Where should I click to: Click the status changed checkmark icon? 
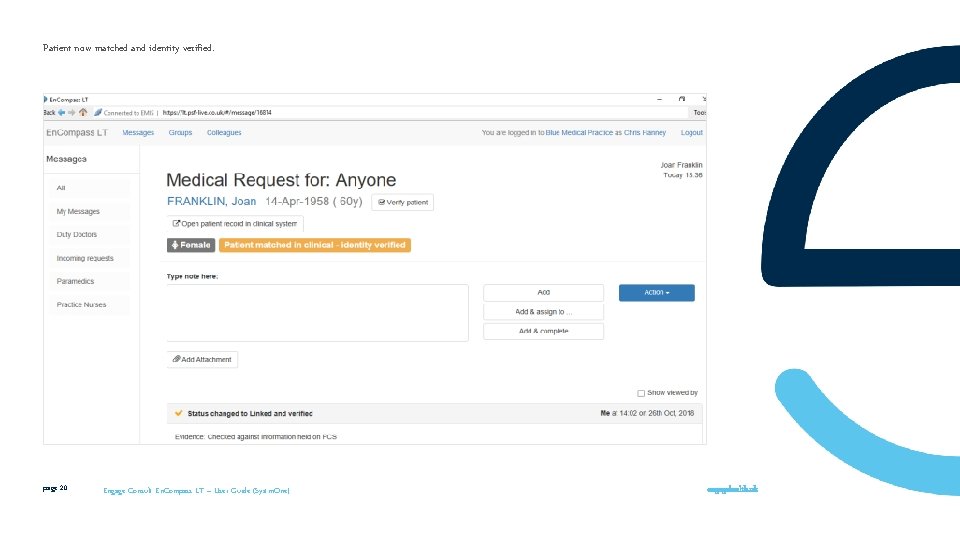pyautogui.click(x=178, y=413)
